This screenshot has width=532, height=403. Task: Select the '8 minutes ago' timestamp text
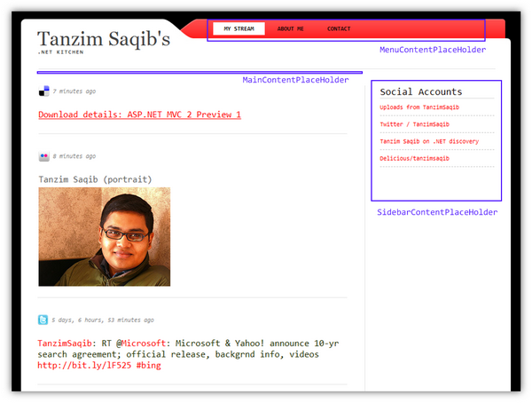pyautogui.click(x=74, y=156)
